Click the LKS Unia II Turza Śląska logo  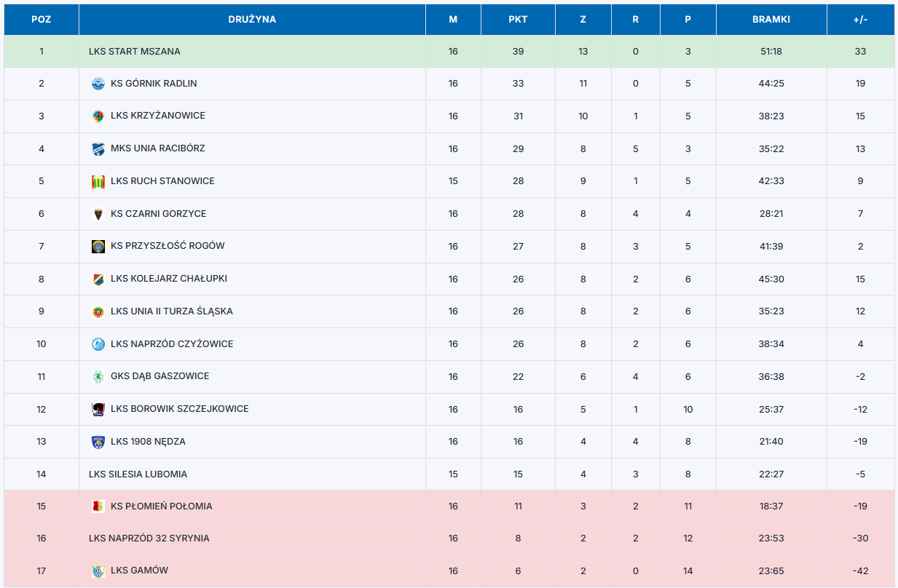click(x=98, y=311)
